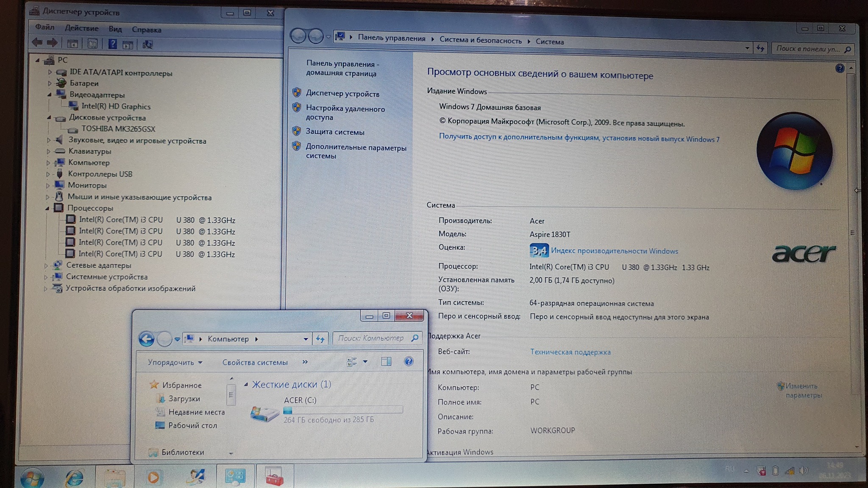The image size is (868, 488).
Task: Click the Поиск в панели управления search field
Action: point(807,49)
